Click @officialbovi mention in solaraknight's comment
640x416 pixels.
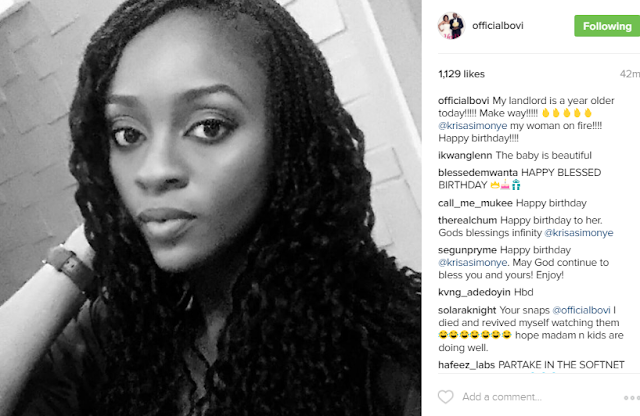point(581,310)
